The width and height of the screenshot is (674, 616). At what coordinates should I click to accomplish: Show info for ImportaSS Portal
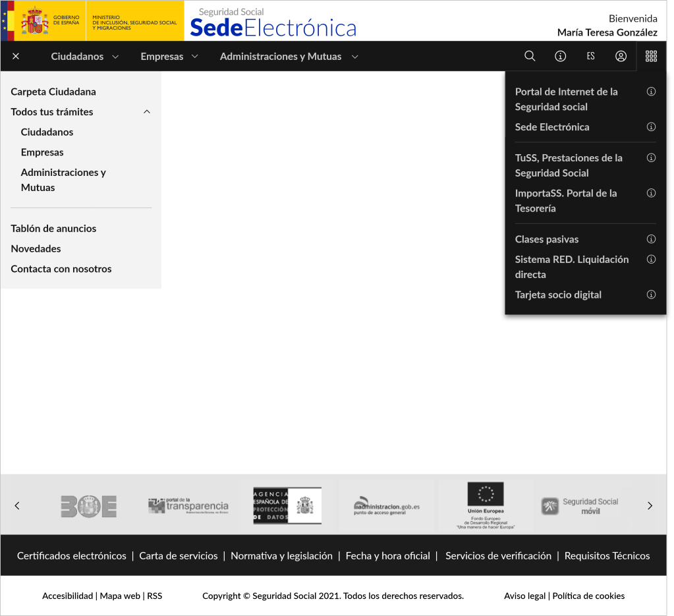(x=651, y=193)
